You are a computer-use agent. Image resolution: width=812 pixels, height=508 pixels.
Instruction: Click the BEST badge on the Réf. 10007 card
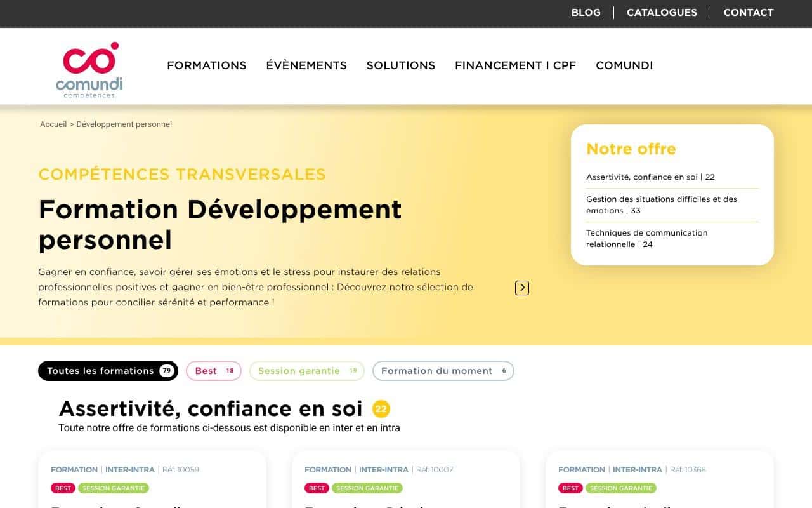(x=317, y=488)
